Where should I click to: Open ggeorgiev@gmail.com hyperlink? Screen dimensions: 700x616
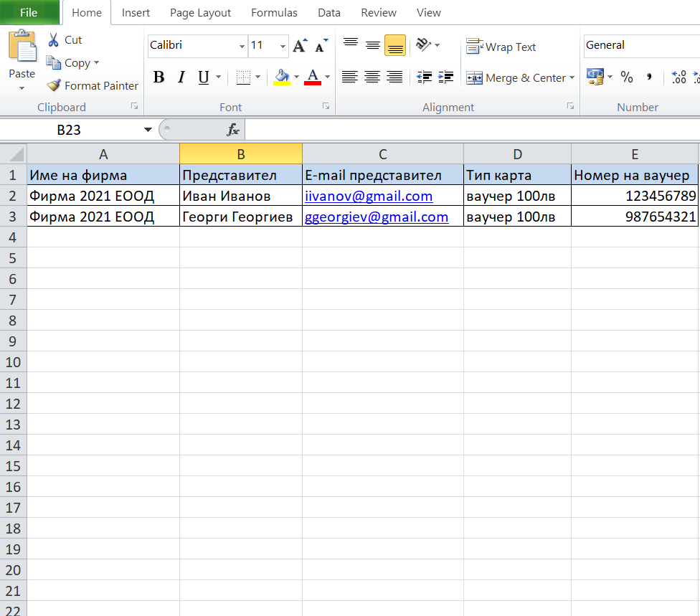tap(377, 217)
